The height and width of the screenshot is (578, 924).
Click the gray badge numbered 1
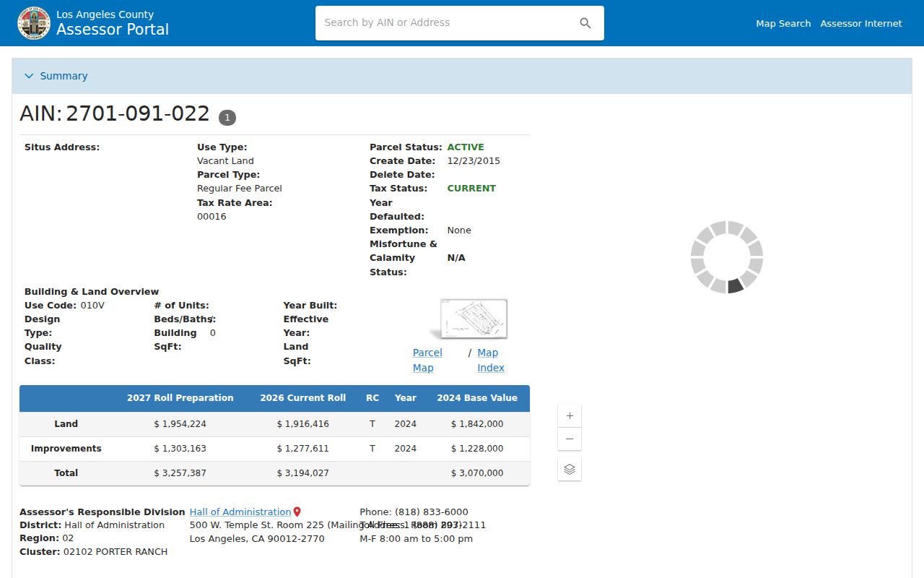227,117
